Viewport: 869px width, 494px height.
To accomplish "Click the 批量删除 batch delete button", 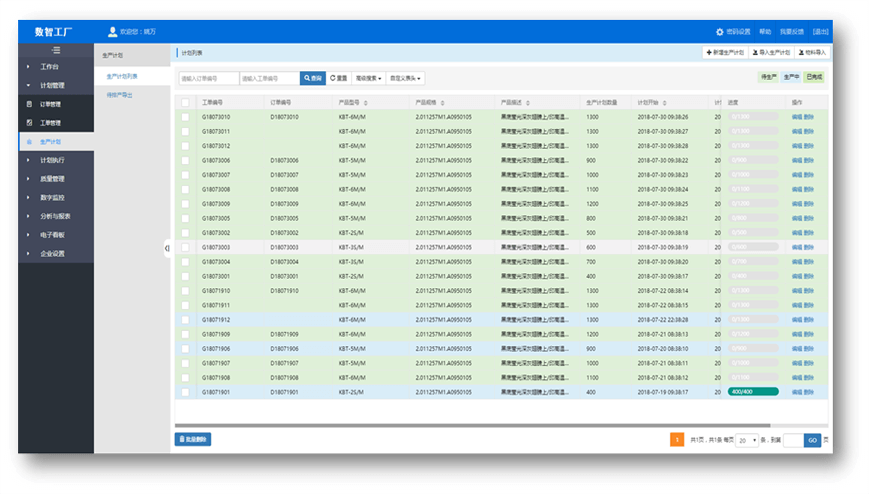I will [x=193, y=439].
